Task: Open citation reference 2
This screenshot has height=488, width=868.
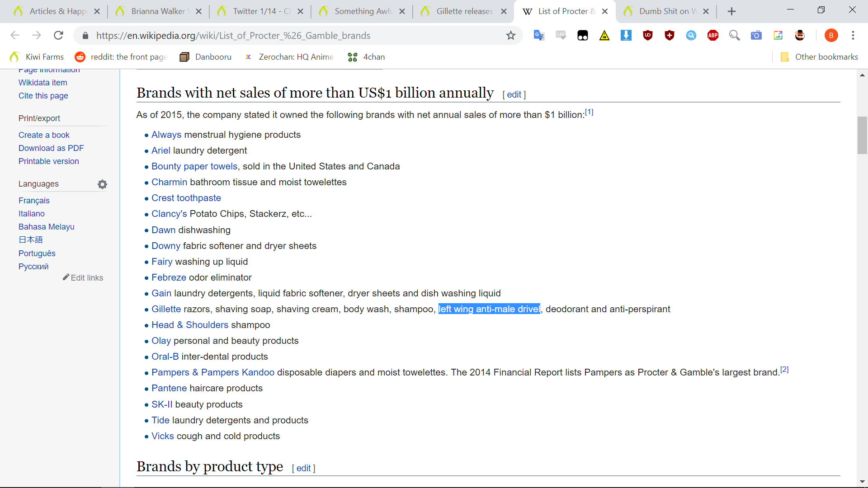Action: (784, 370)
